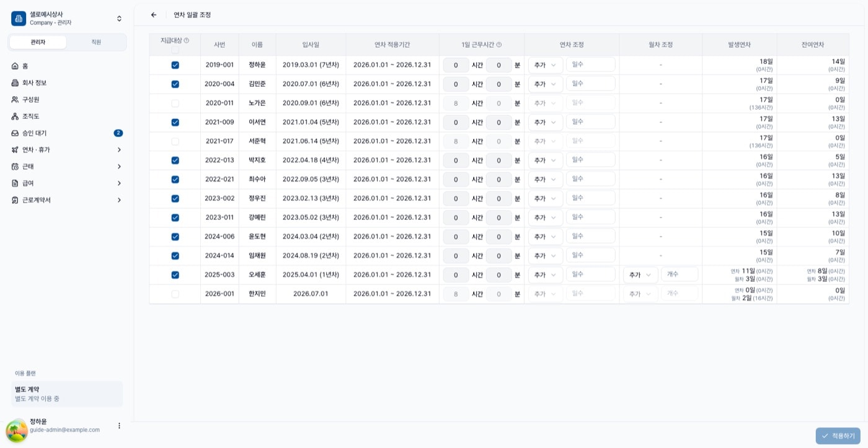868x448 pixels.
Task: Click the 연차 · 휴가 airplane icon
Action: [x=15, y=149]
